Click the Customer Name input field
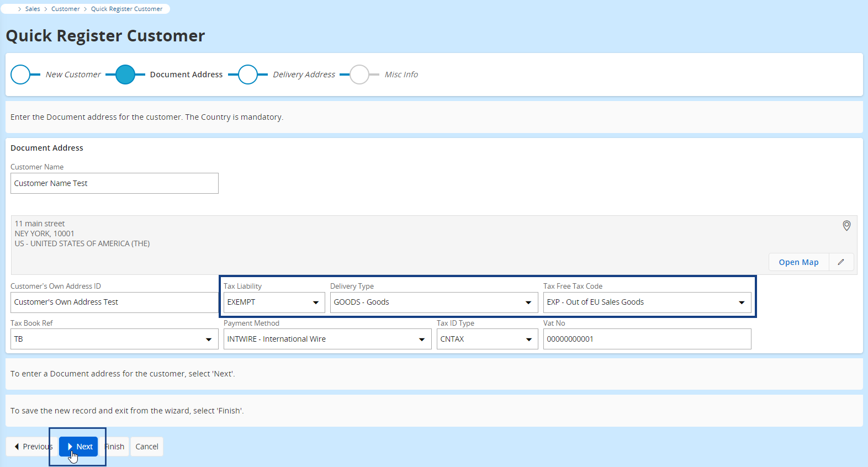 114,183
